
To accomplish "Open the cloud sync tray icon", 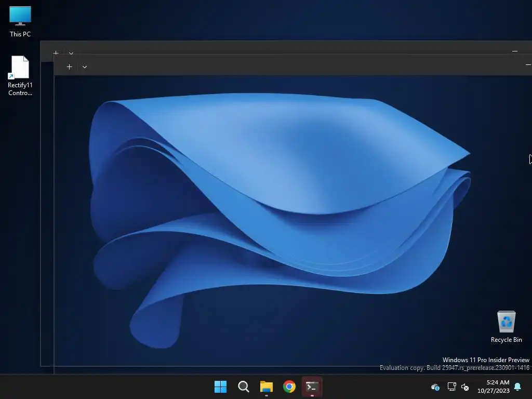I will 435,387.
